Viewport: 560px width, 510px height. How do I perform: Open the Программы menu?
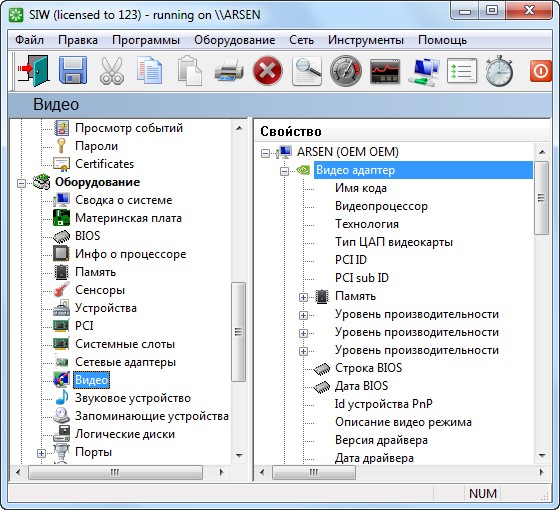point(146,40)
